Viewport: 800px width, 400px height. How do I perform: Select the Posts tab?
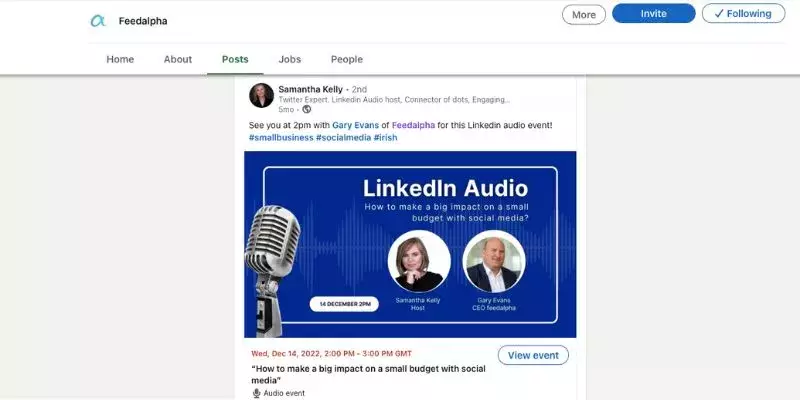[x=235, y=59]
